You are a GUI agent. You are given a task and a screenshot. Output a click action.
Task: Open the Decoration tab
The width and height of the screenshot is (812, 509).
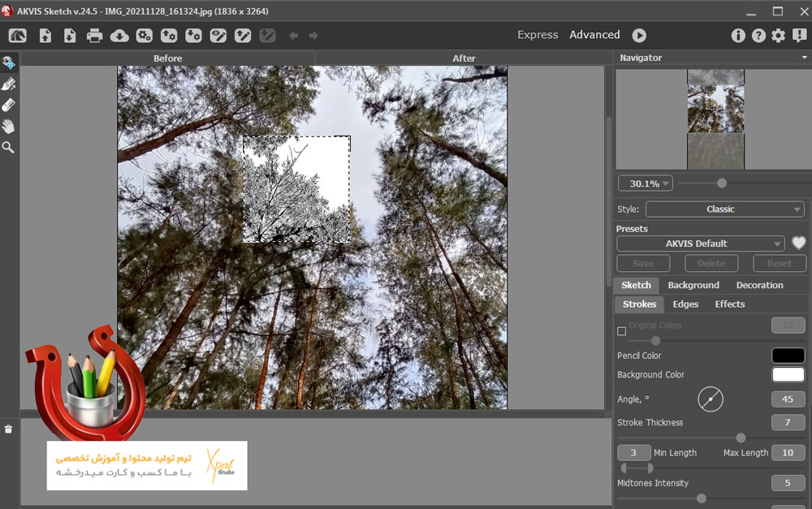tap(760, 285)
